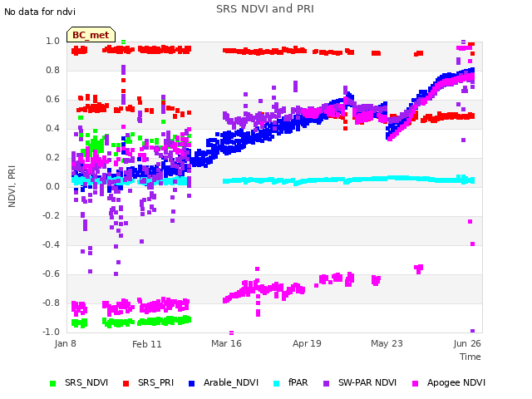Click the x-axis Time label

(470, 357)
